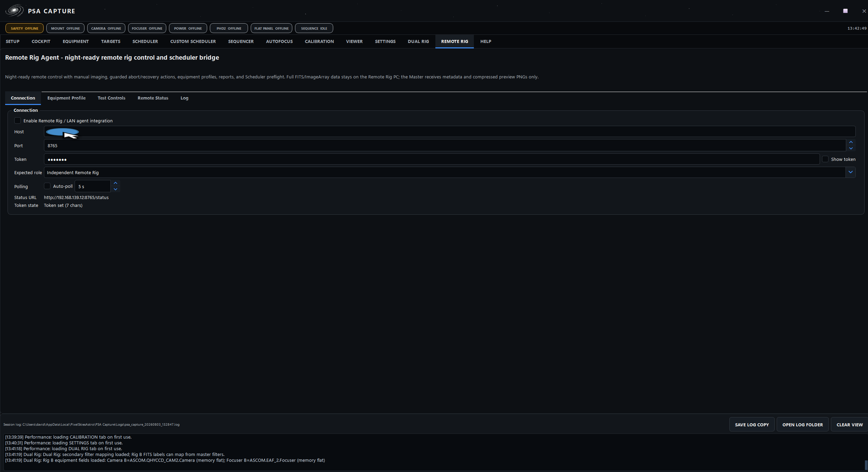The height and width of the screenshot is (472, 868).
Task: Increase the Port value with up arrow
Action: tap(851, 142)
